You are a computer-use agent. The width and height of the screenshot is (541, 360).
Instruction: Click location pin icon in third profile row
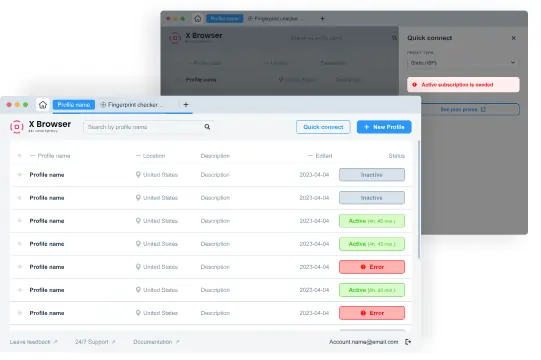(138, 221)
